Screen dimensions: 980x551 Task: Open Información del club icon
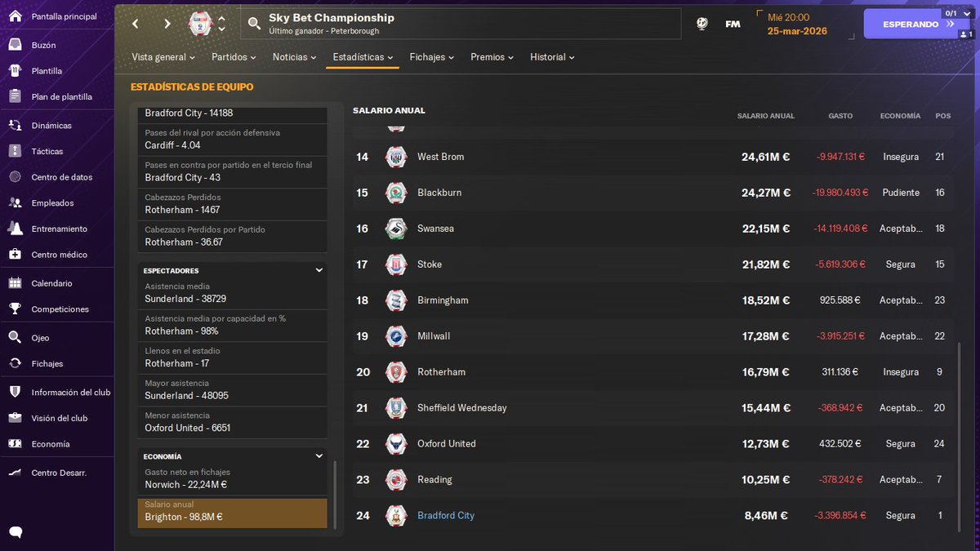15,393
